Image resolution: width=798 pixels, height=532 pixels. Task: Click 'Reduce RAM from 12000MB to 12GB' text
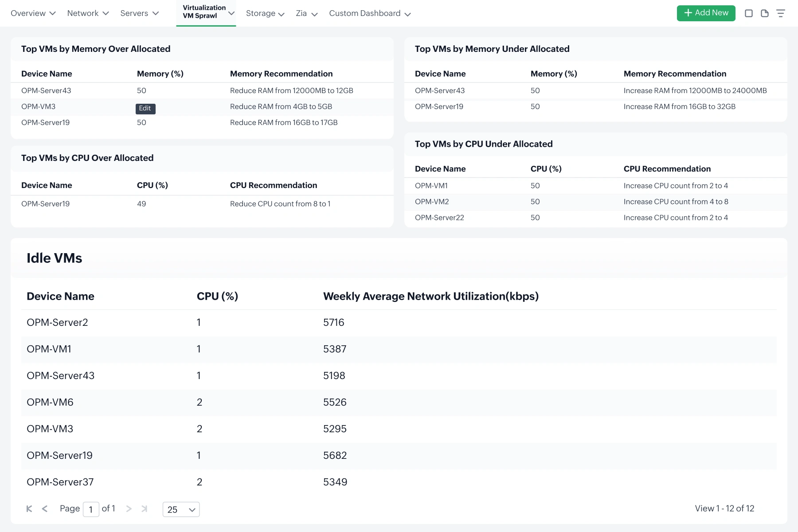292,90
